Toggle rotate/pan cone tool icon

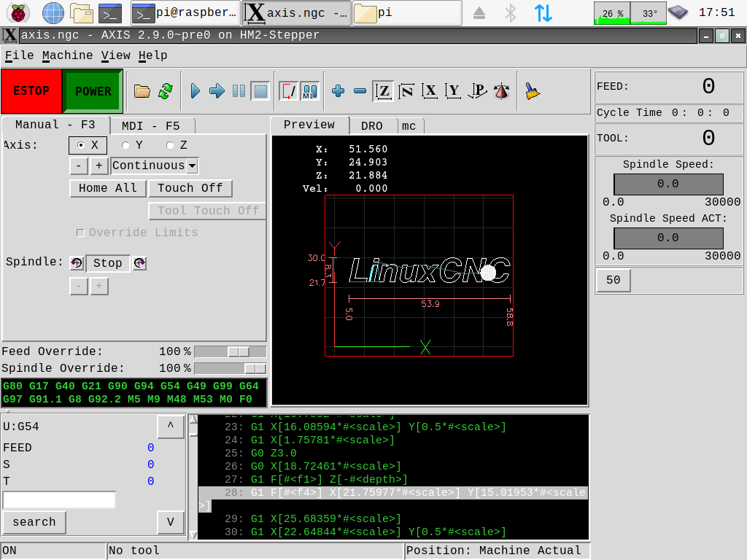(502, 91)
